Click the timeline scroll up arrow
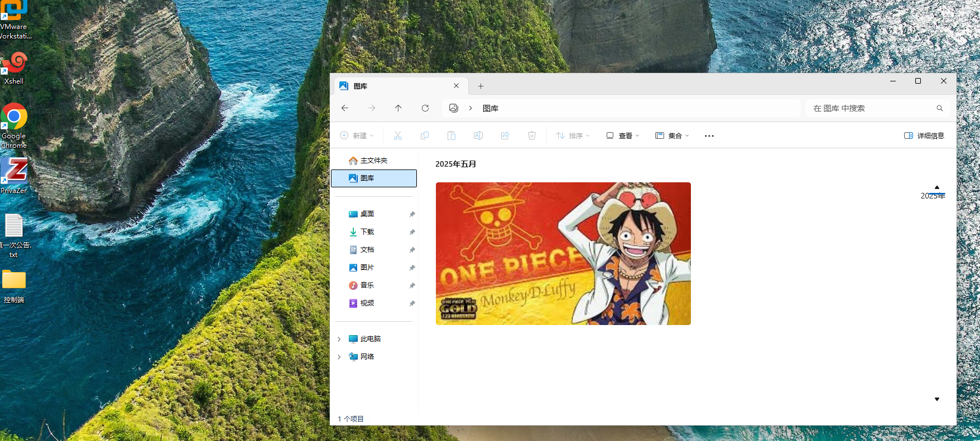980x441 pixels. click(x=937, y=187)
